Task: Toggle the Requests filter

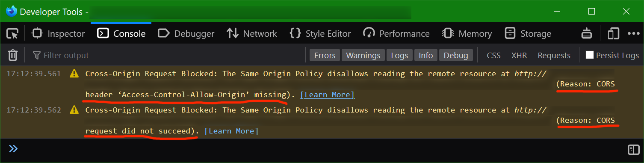Action: pos(554,55)
